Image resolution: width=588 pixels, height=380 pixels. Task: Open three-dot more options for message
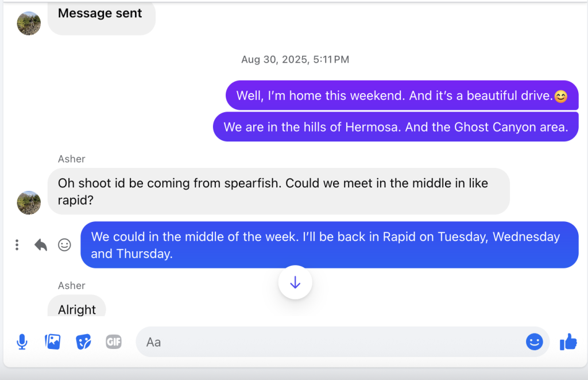[x=17, y=245]
